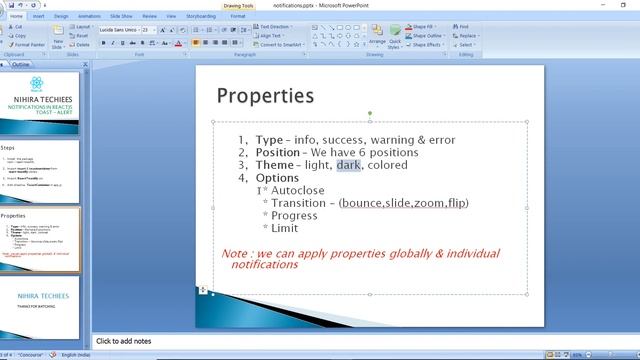Delete the current slide
Screen dimensions: 640x360
pyautogui.click(x=79, y=44)
